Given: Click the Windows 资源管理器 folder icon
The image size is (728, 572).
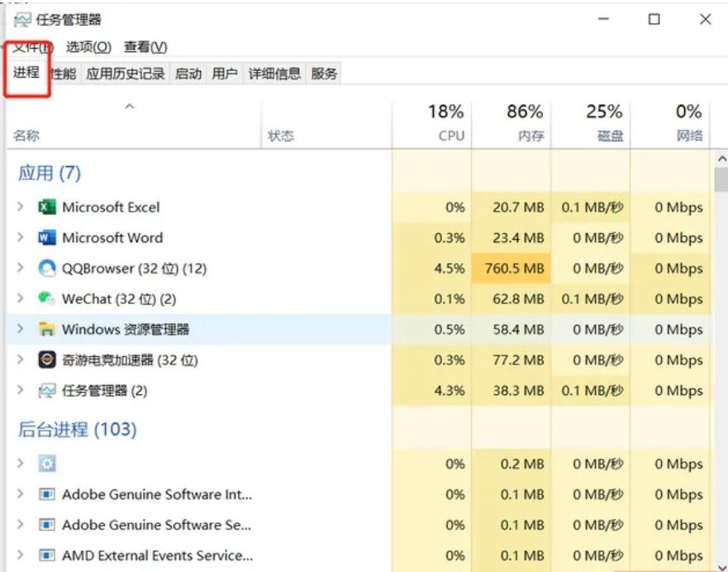Looking at the screenshot, I should tap(47, 329).
